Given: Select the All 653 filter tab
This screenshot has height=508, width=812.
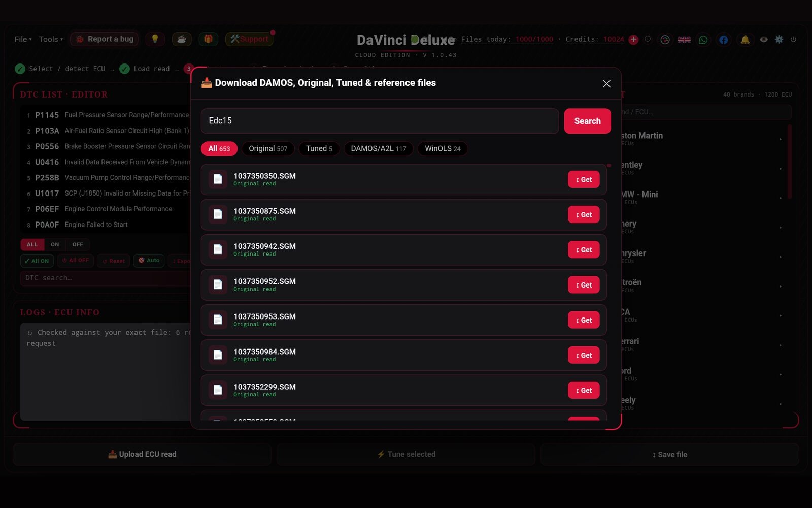Looking at the screenshot, I should coord(219,148).
